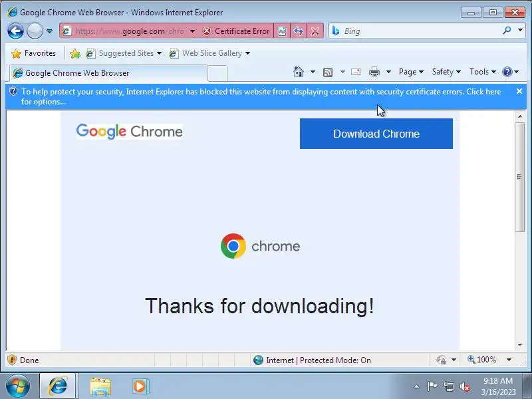Image resolution: width=532 pixels, height=399 pixels.
Task: Expand the feeds dropdown arrow
Action: [x=342, y=72]
